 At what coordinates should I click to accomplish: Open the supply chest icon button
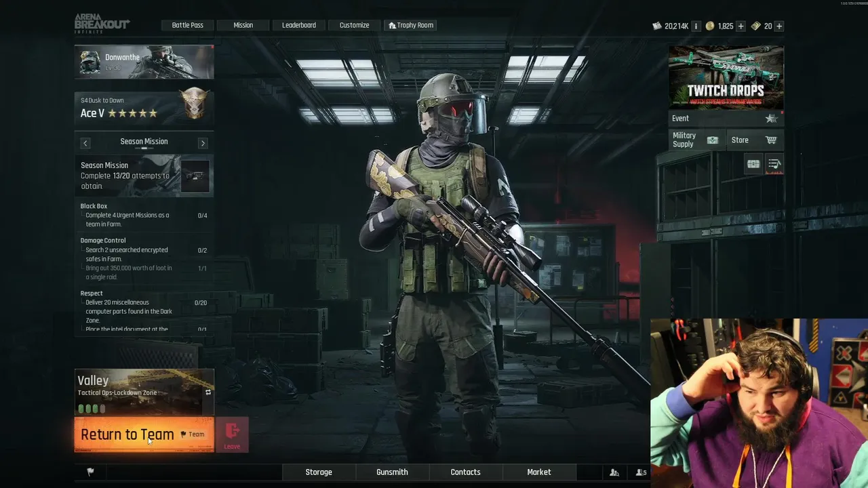[x=753, y=164]
